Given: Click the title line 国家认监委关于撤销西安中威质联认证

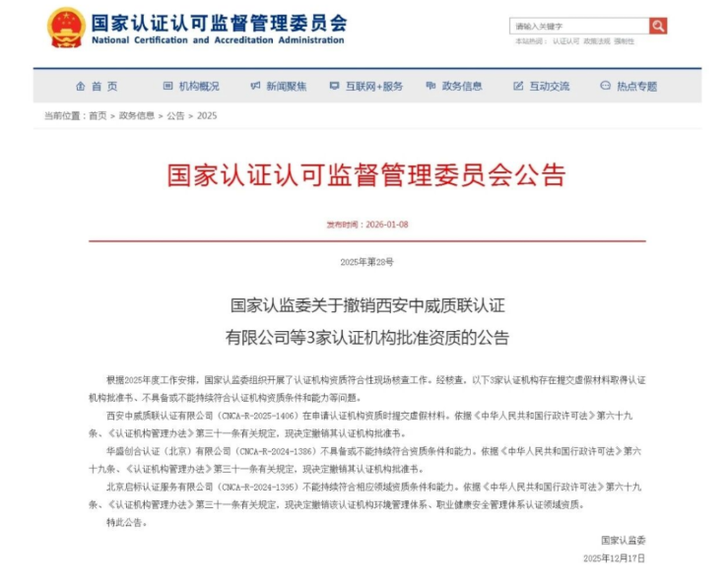Looking at the screenshot, I should (x=367, y=306).
